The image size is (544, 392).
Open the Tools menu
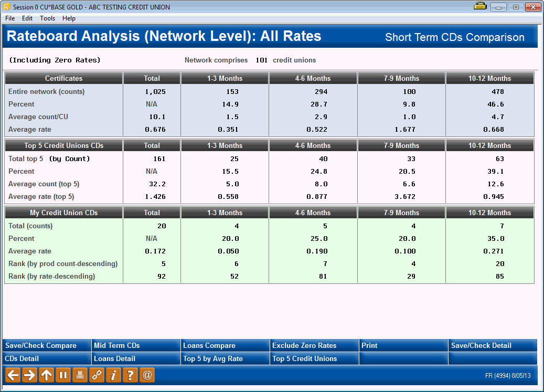point(47,18)
